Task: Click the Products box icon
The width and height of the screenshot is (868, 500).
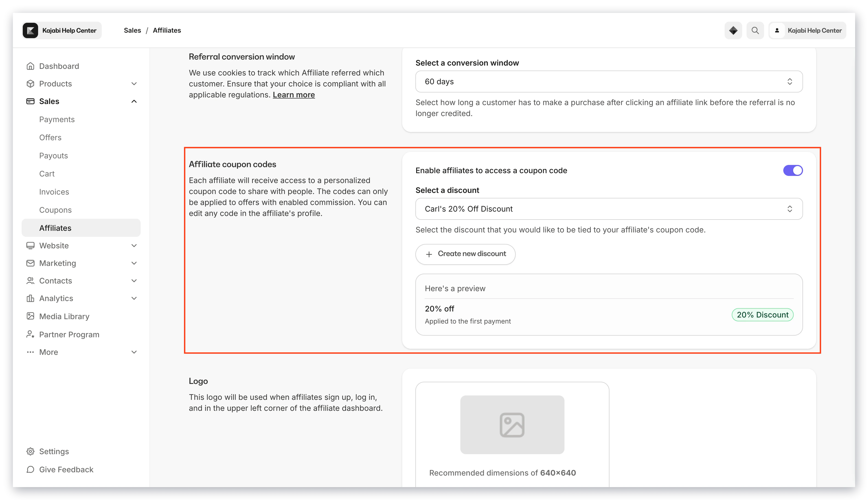Action: point(30,83)
